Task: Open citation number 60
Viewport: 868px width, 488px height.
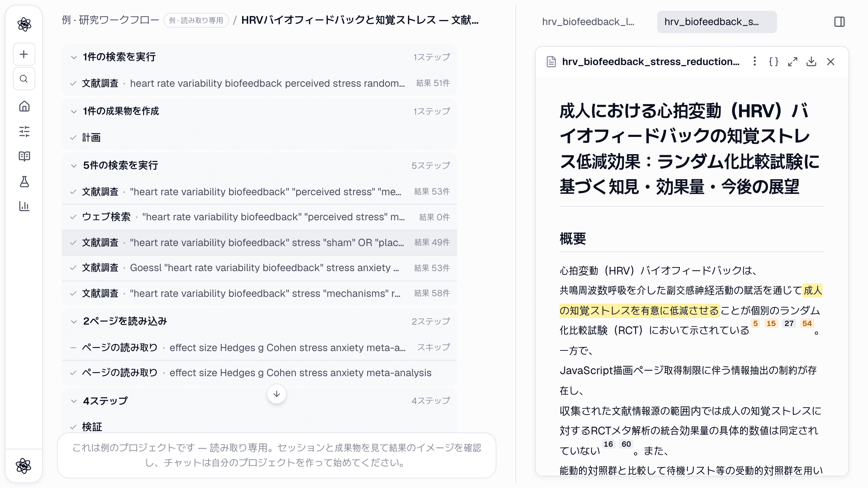Action: coord(626,444)
